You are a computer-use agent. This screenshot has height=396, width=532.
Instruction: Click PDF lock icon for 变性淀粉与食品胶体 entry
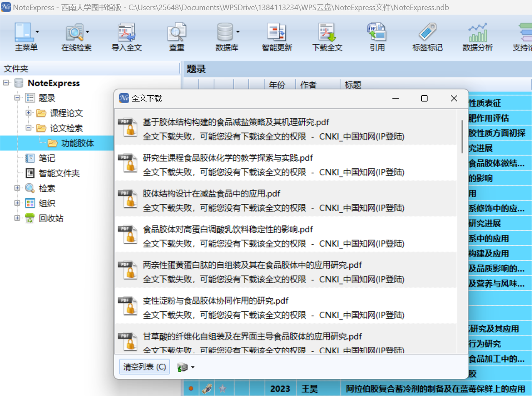[x=127, y=306]
